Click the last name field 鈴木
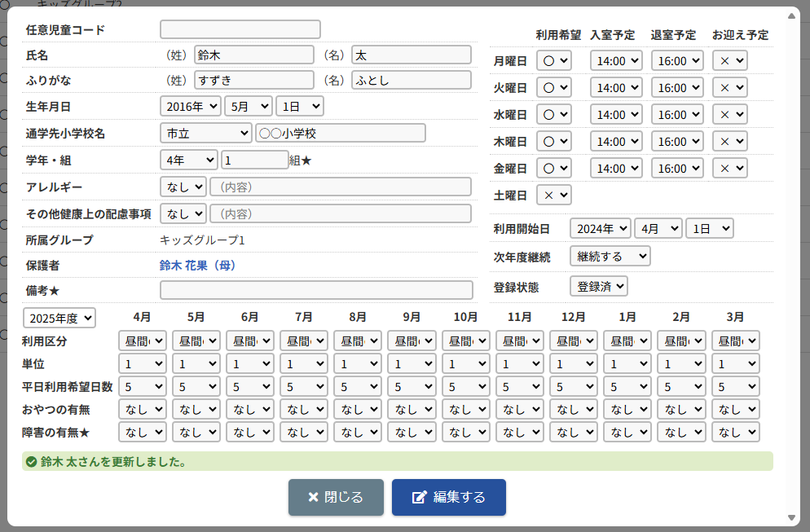This screenshot has width=810, height=532. (x=253, y=55)
